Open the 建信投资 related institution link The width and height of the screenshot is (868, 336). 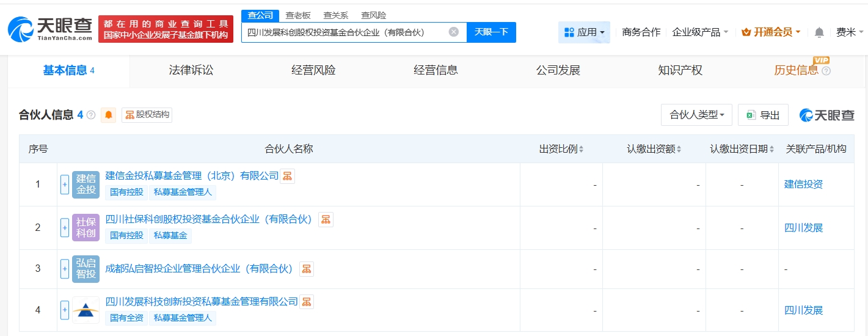tap(803, 184)
